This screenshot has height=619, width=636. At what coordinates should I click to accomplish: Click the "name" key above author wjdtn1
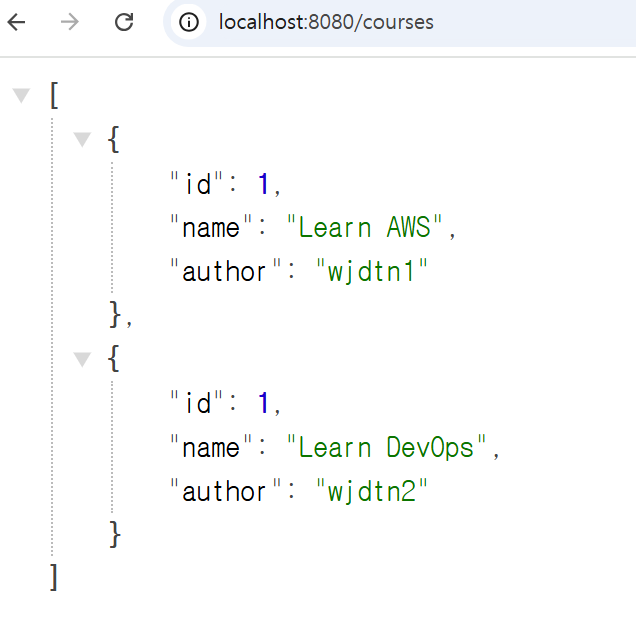pyautogui.click(x=211, y=227)
